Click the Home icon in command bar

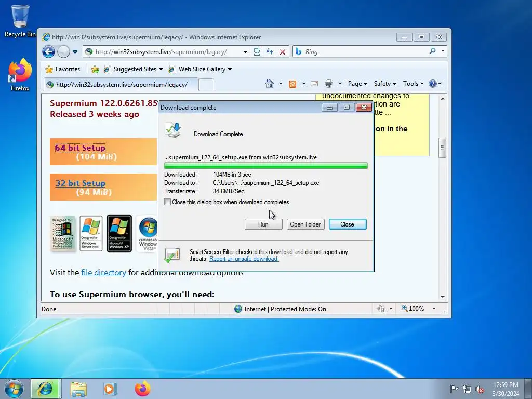[x=270, y=84]
